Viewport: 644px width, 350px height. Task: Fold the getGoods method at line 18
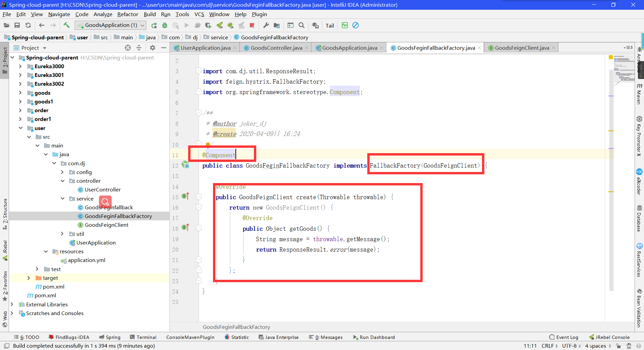tap(199, 228)
